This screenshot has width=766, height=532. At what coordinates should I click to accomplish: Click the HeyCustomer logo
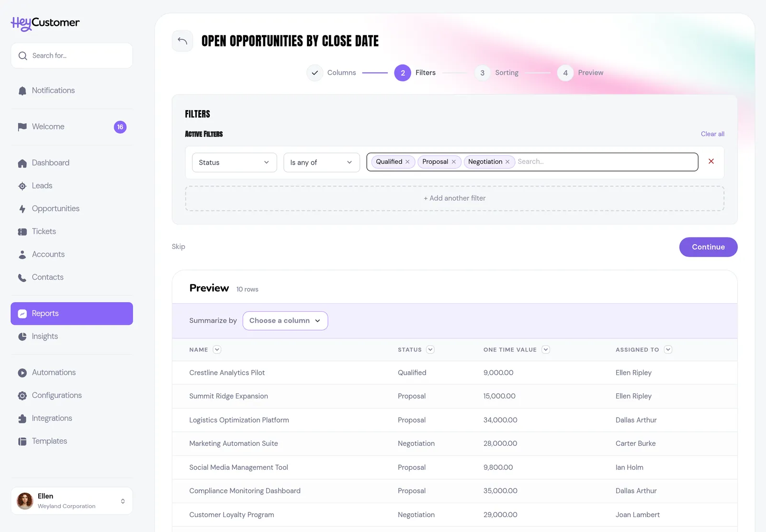click(45, 23)
